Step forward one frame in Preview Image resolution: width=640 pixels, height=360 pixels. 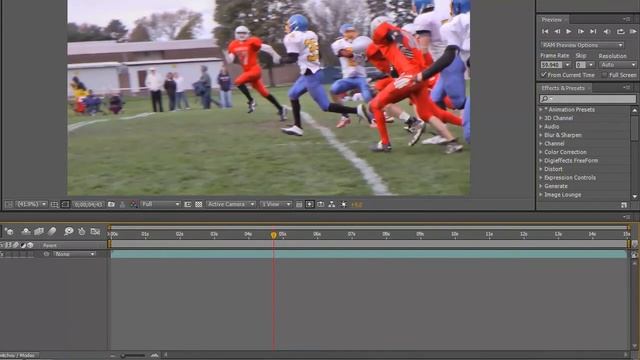point(581,31)
